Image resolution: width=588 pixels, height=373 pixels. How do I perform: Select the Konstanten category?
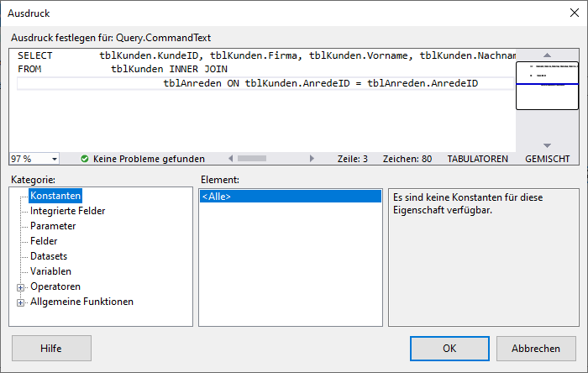[x=55, y=196]
